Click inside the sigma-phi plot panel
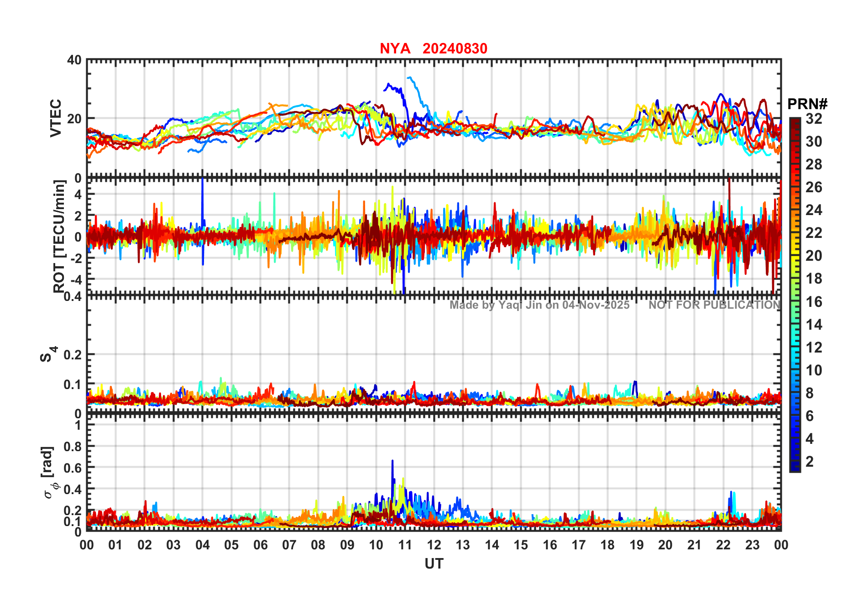 (434, 473)
